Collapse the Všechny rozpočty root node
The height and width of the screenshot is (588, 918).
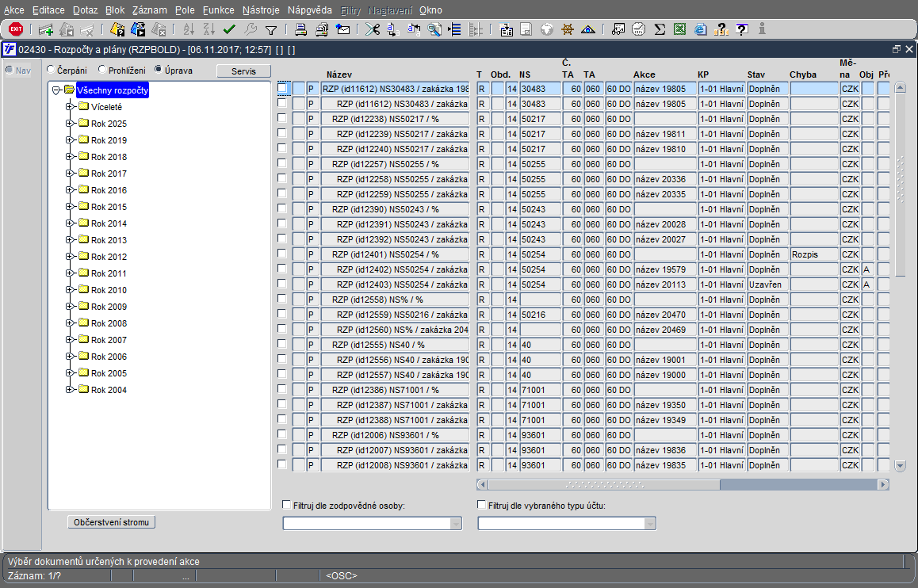point(56,90)
